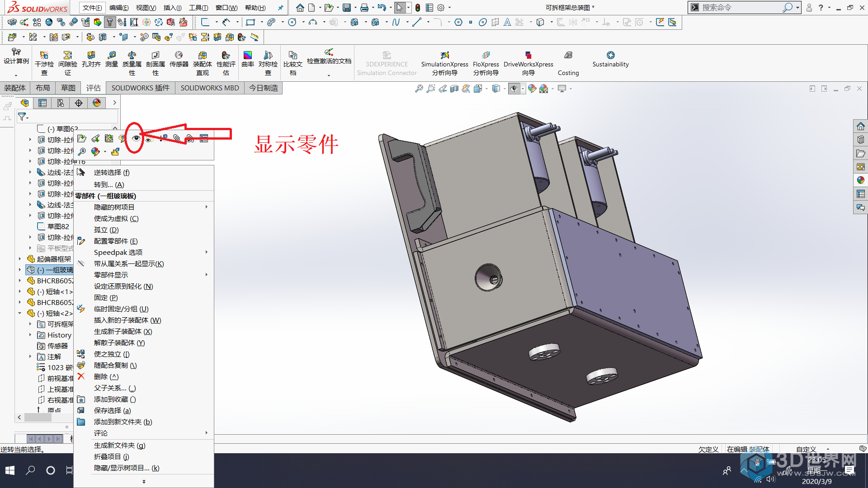The image size is (868, 488).
Task: Open the Sustainability tool
Action: [x=611, y=59]
